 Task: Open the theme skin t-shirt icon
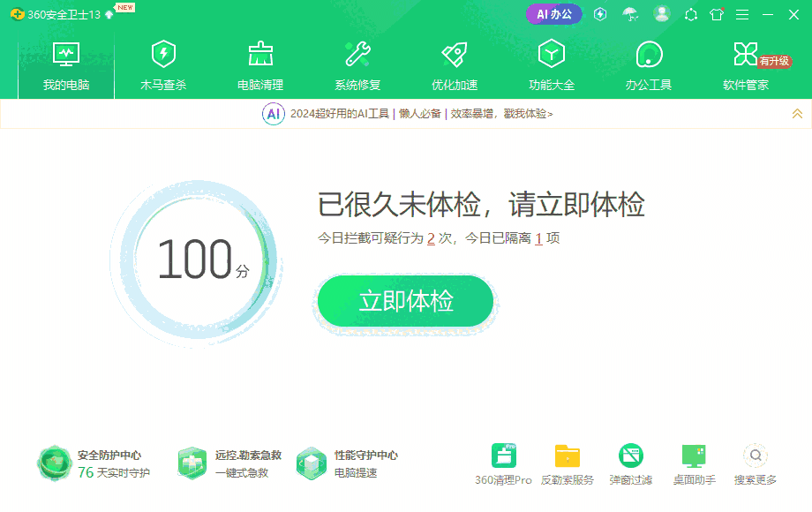click(715, 14)
